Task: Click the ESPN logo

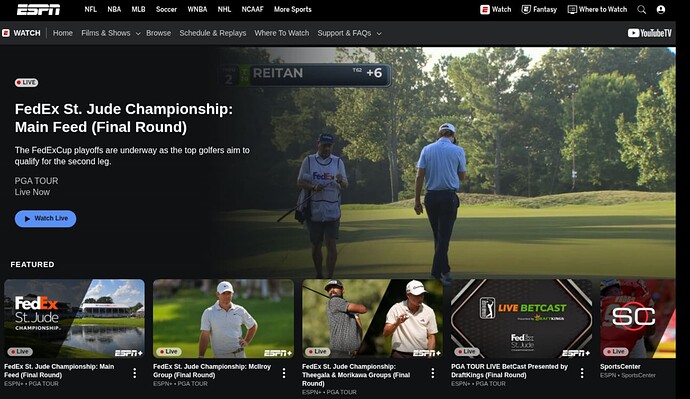Action: pyautogui.click(x=38, y=9)
